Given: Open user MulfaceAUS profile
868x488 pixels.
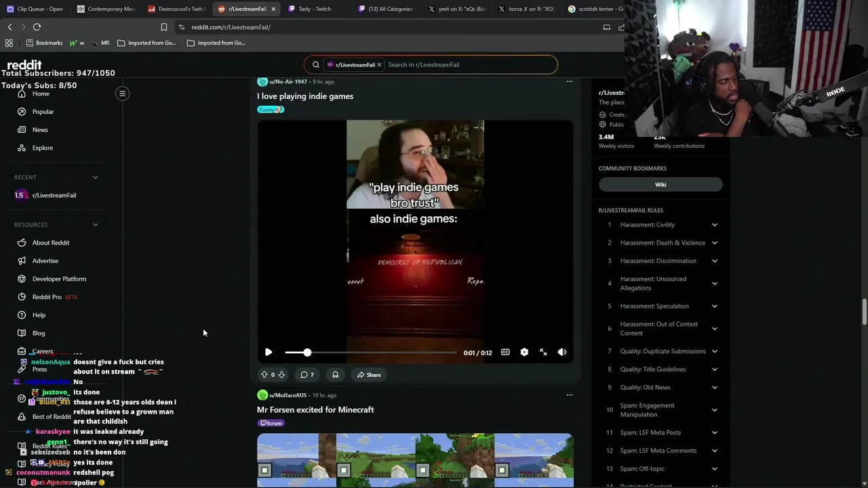Looking at the screenshot, I should [x=288, y=395].
